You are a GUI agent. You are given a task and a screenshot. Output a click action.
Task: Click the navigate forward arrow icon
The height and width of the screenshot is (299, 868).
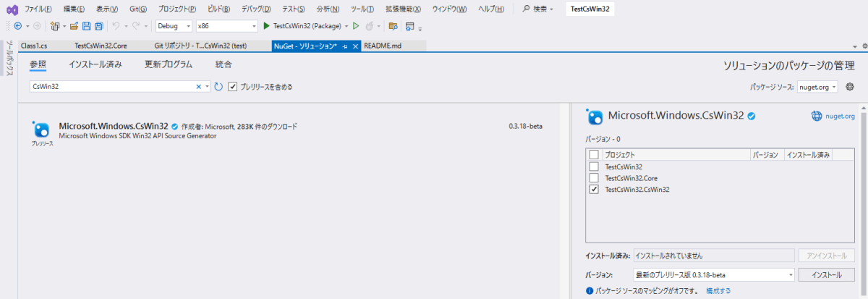click(37, 26)
